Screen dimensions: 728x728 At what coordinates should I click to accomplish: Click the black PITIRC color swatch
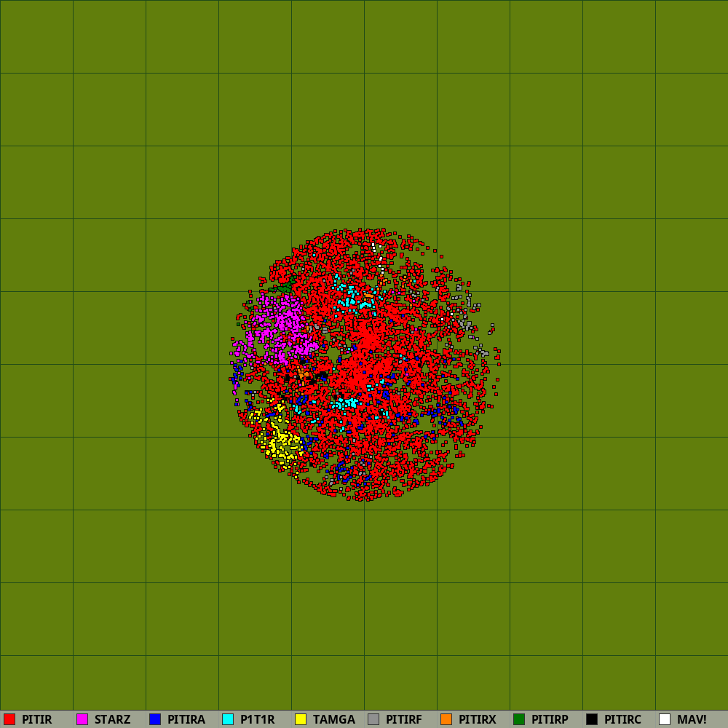tap(592, 719)
